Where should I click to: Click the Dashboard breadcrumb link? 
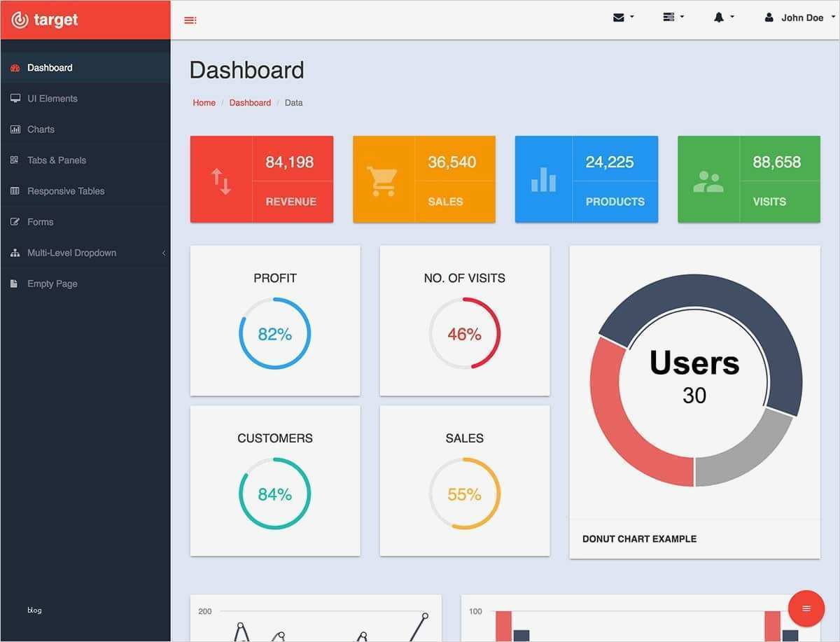[250, 102]
